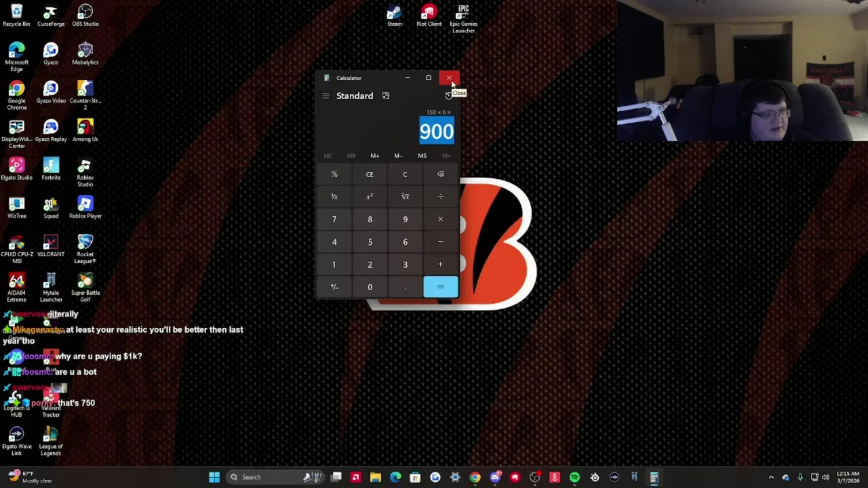The width and height of the screenshot is (868, 488).
Task: Open Spotify from the taskbar
Action: pyautogui.click(x=574, y=477)
